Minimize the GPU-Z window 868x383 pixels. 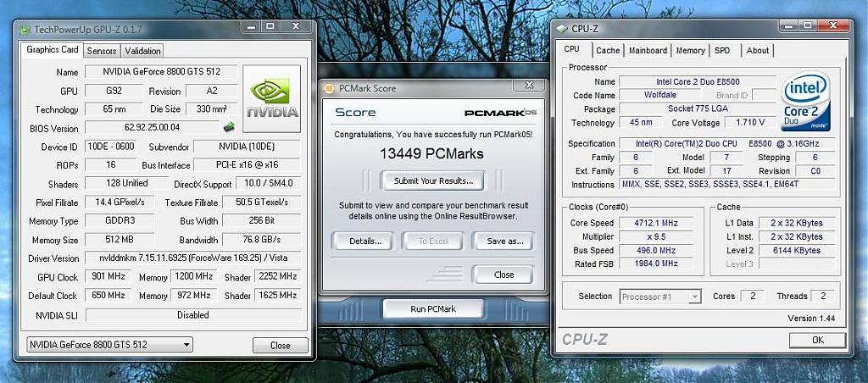click(x=251, y=25)
